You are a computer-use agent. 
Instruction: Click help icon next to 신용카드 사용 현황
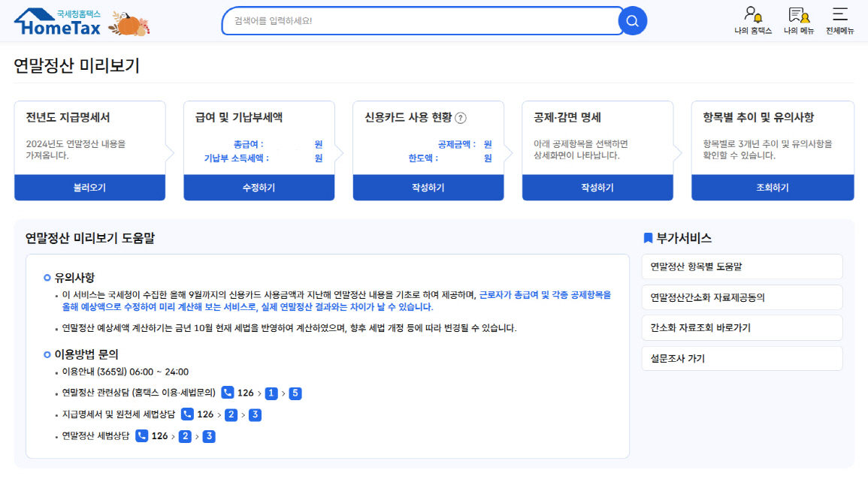tap(461, 118)
